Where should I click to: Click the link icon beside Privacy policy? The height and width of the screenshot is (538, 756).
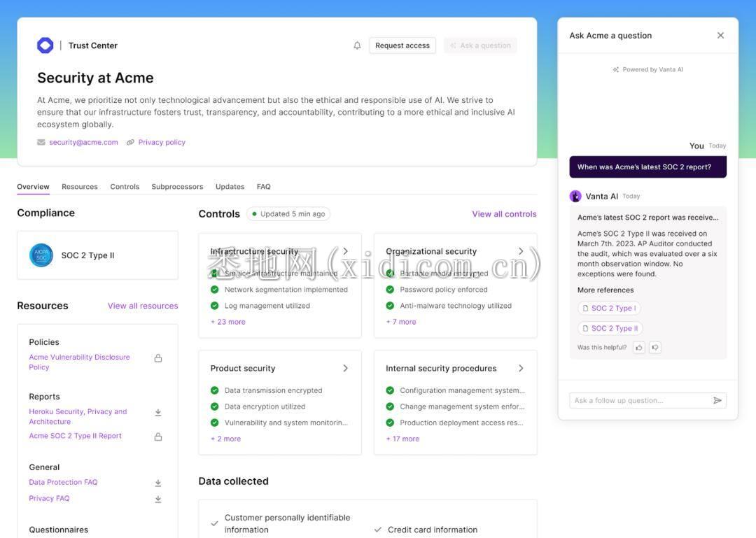coord(130,142)
